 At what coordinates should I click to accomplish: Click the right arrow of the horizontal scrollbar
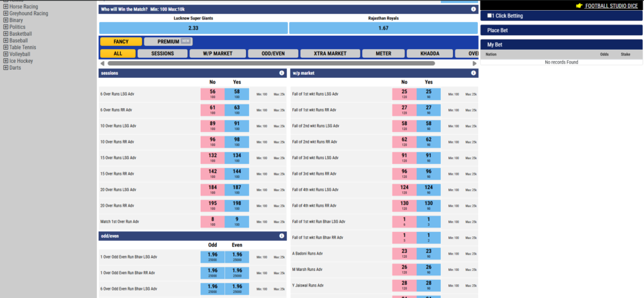coord(475,63)
